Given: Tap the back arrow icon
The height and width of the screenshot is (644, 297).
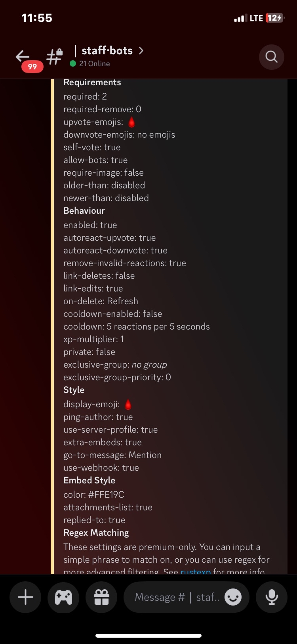Looking at the screenshot, I should (x=23, y=56).
